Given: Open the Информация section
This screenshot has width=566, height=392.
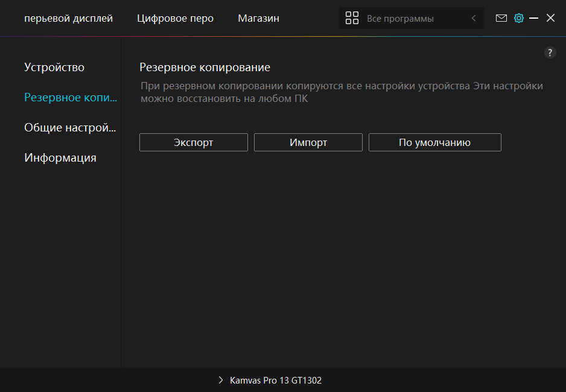Looking at the screenshot, I should pos(60,158).
